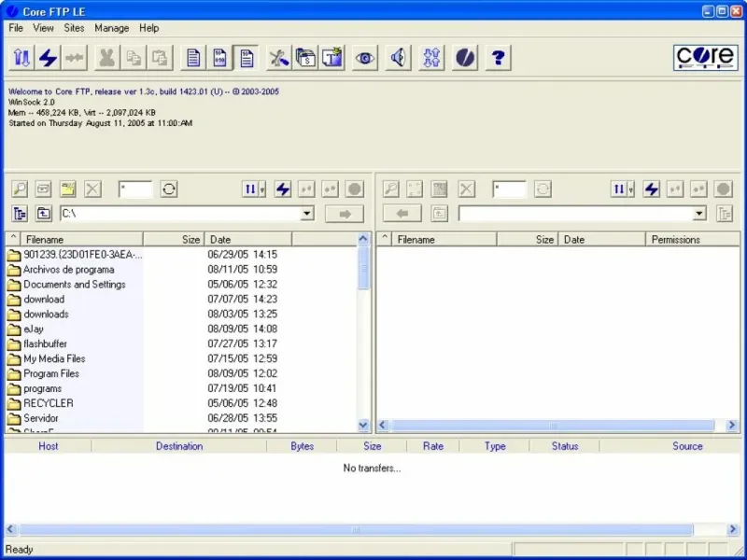This screenshot has height=560, width=747.
Task: Select the Archivos de programa folder
Action: pos(68,270)
